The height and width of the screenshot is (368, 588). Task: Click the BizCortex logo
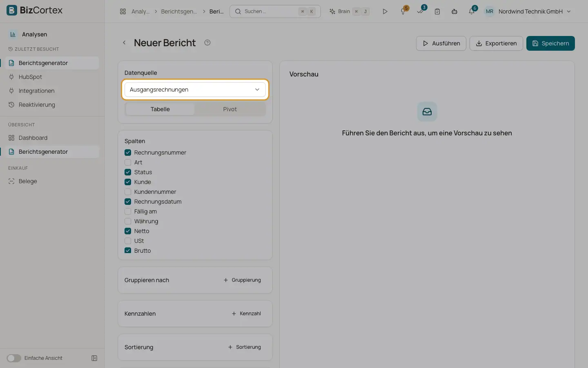tap(35, 10)
